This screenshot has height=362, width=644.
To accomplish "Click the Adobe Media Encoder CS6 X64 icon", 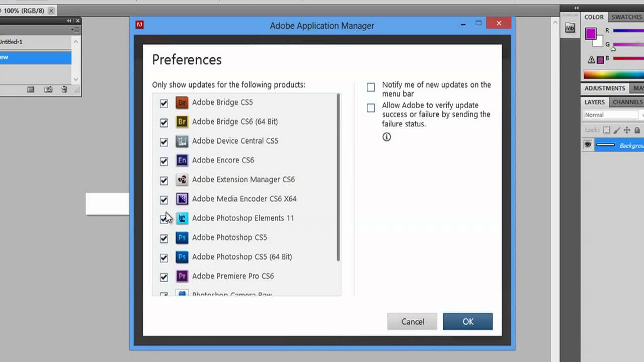I will click(182, 199).
